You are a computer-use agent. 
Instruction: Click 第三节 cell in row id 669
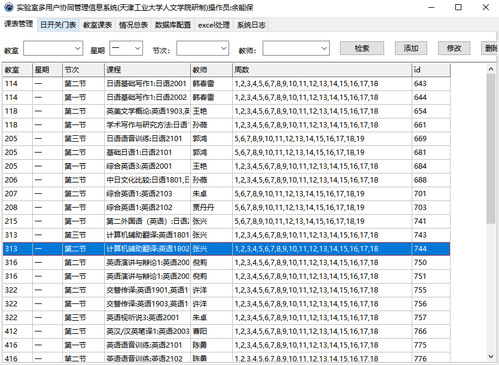(83, 139)
